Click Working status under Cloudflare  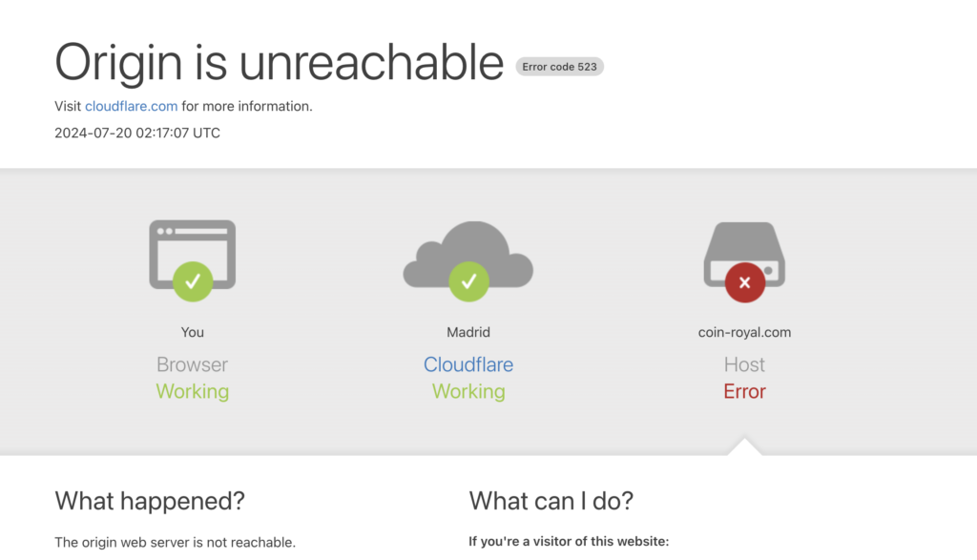[x=468, y=391]
